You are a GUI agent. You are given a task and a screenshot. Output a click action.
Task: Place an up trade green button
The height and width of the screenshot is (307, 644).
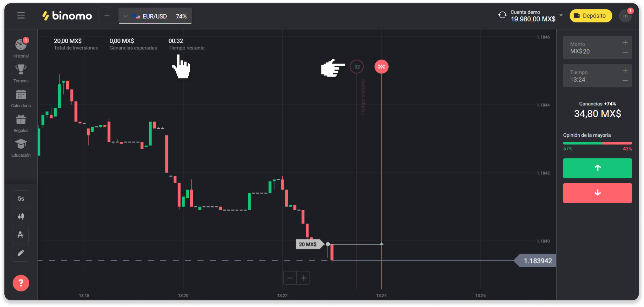[597, 168]
